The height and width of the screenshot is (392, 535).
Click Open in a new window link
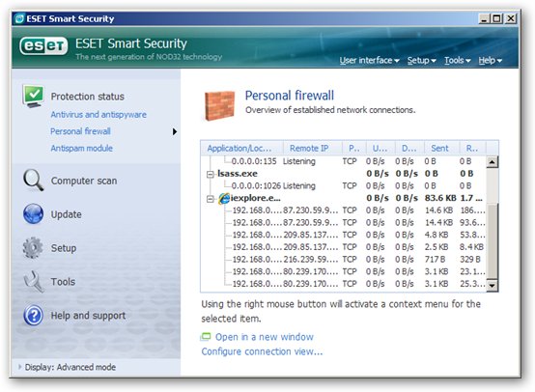tap(264, 337)
